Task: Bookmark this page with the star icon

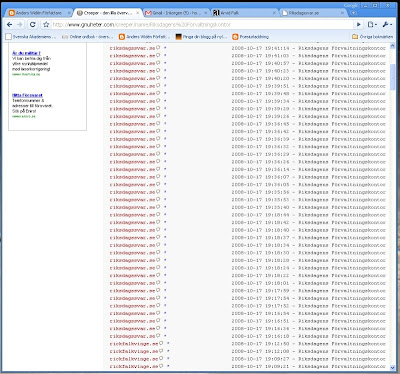Action: point(46,25)
